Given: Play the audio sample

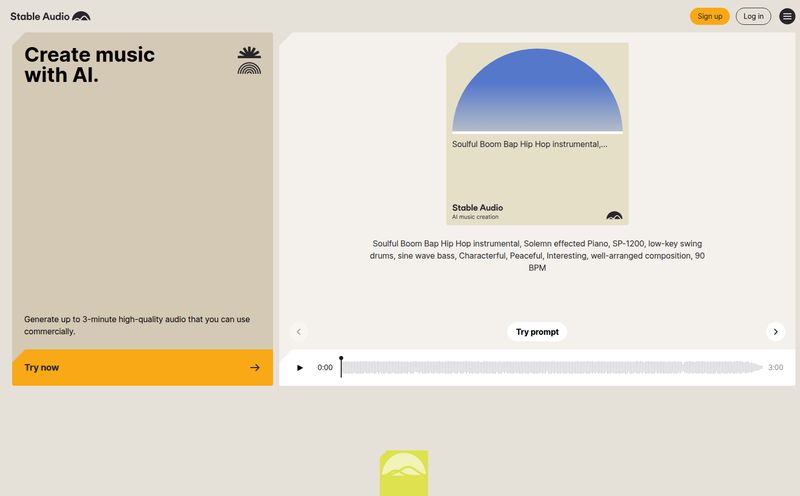Looking at the screenshot, I should point(299,367).
